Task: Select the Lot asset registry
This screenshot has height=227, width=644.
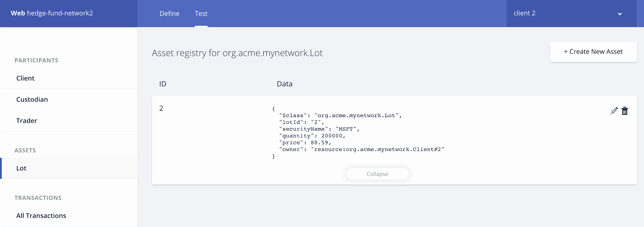Action: pyautogui.click(x=21, y=168)
